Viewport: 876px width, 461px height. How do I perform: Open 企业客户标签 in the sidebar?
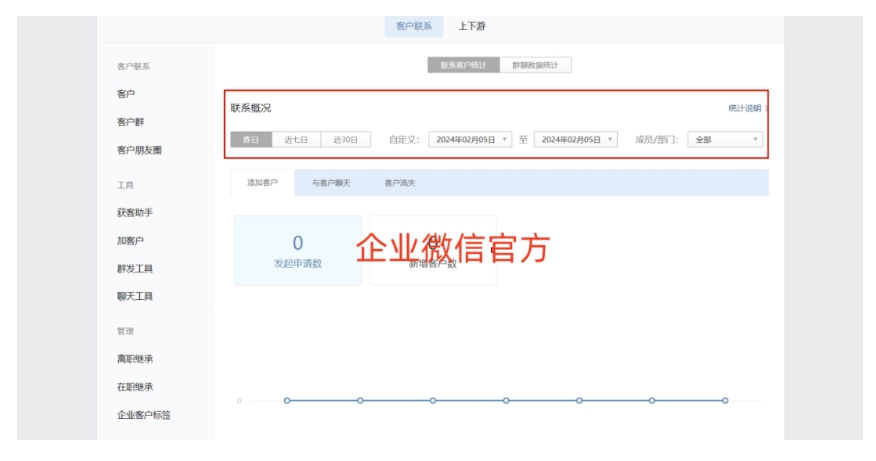[x=144, y=415]
